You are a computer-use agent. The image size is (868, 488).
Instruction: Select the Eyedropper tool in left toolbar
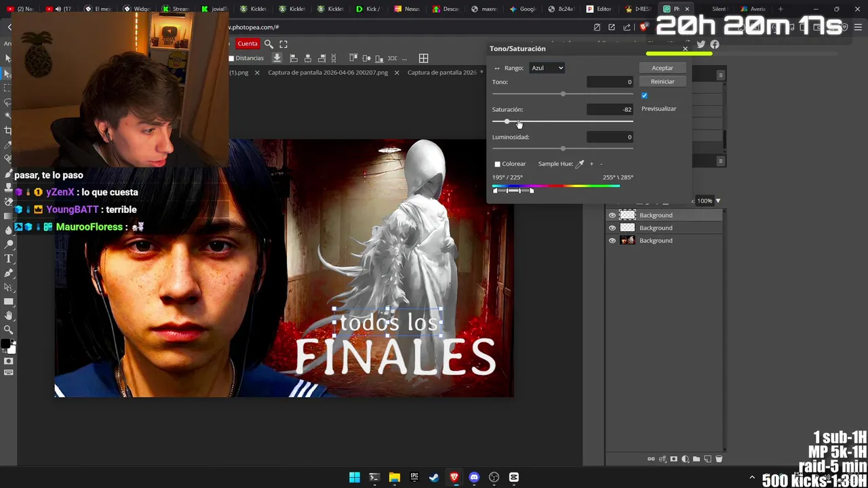click(x=8, y=145)
